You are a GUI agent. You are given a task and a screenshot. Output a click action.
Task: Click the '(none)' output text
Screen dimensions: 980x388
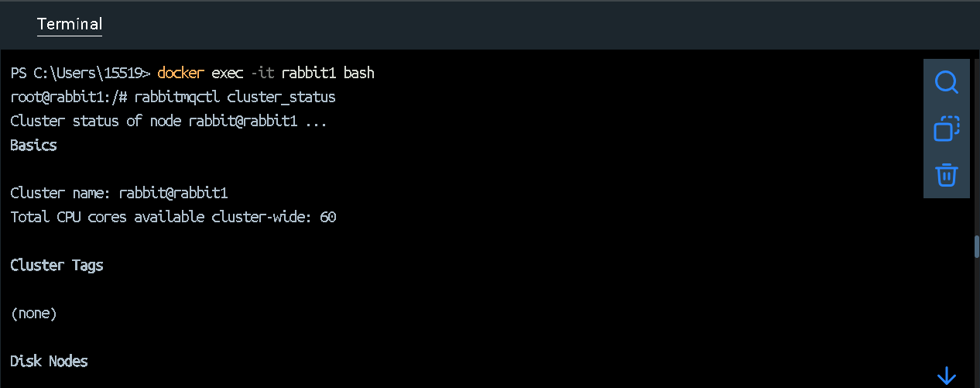click(34, 314)
